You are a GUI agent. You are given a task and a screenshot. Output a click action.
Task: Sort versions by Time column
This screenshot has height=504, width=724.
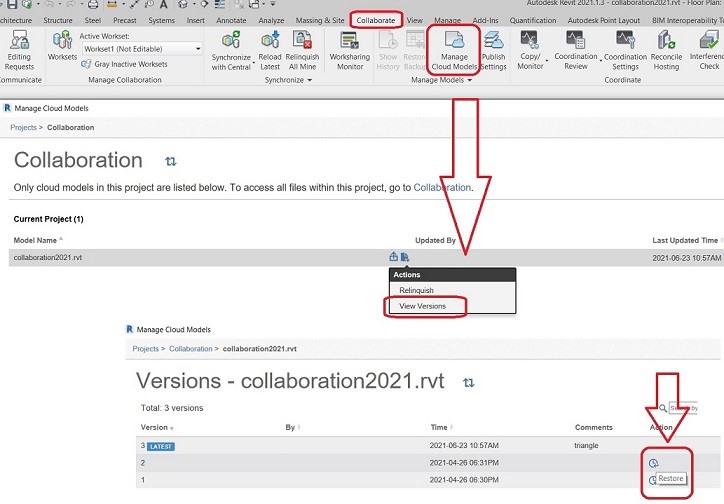pyautogui.click(x=439, y=427)
